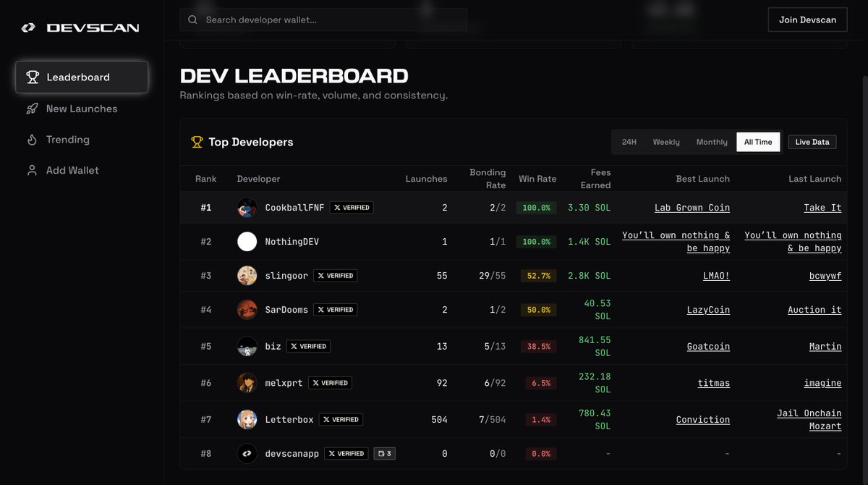
Task: Open the LazyCoin link
Action: pyautogui.click(x=708, y=310)
